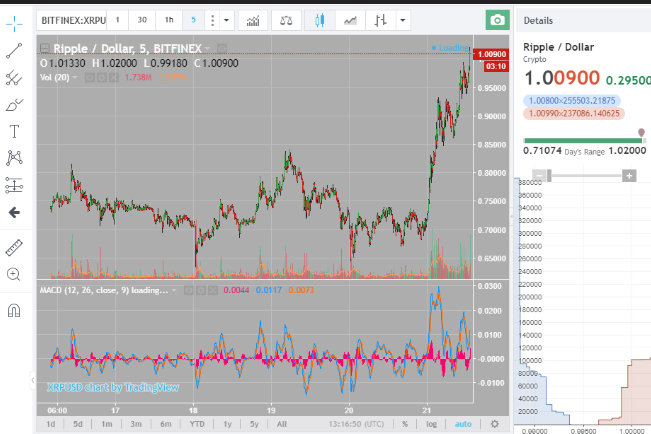
Task: Select the trend line drawing tool
Action: 14,51
